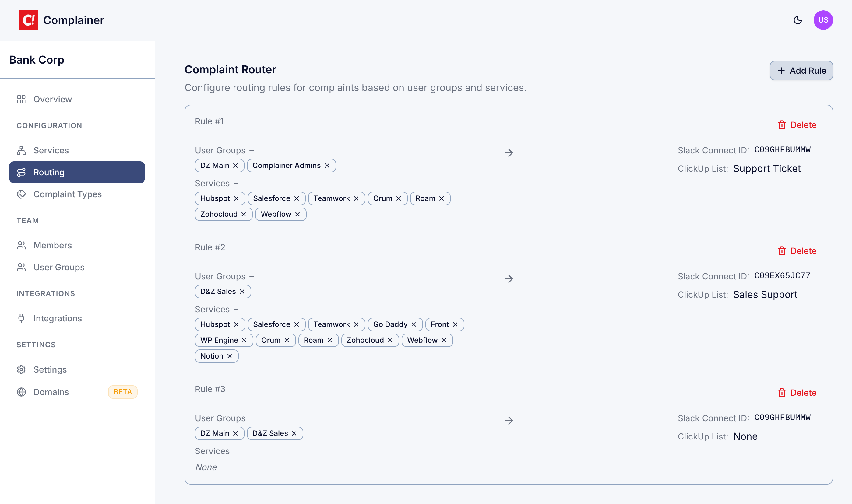Screen dimensions: 852x504
Task: Select the Members people icon
Action: (x=21, y=245)
